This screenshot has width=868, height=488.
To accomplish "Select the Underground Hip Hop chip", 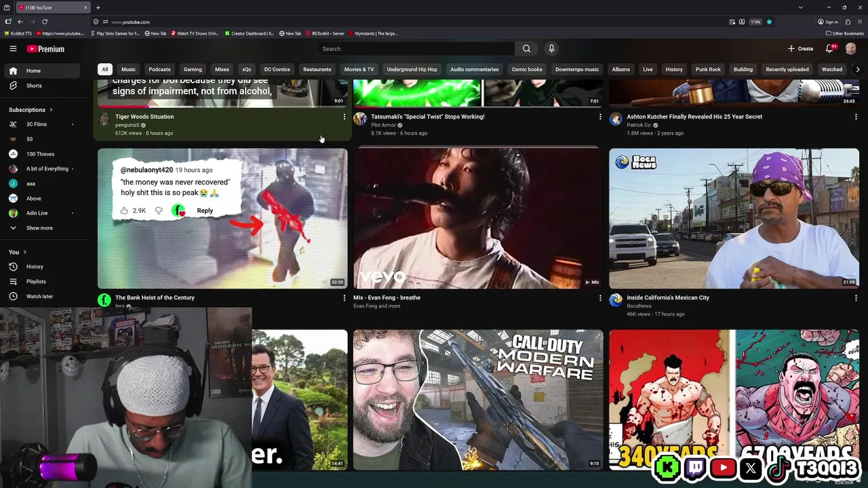I will pos(412,69).
